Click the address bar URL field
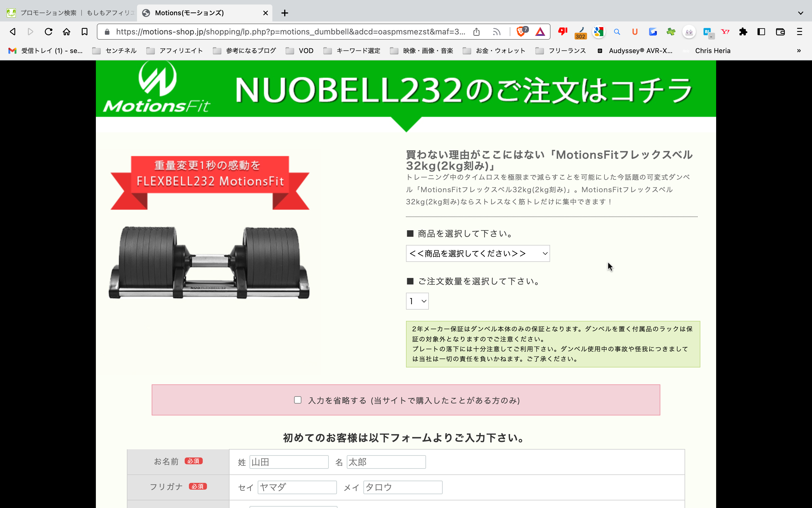 (x=291, y=32)
